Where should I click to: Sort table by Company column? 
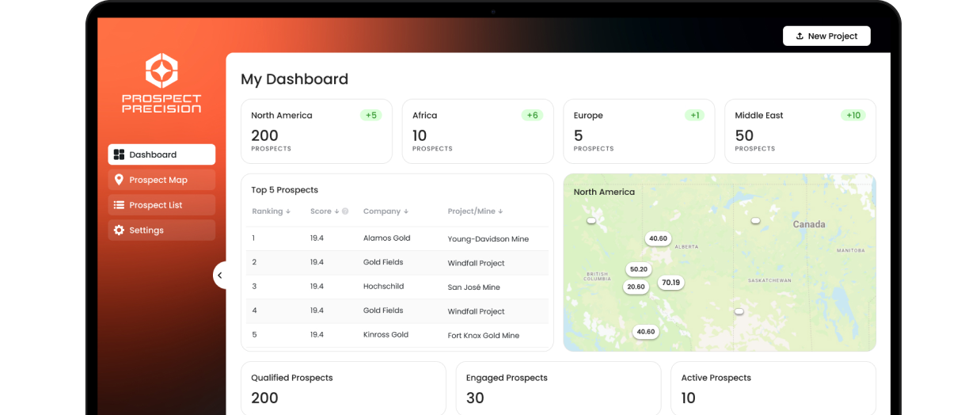[386, 211]
